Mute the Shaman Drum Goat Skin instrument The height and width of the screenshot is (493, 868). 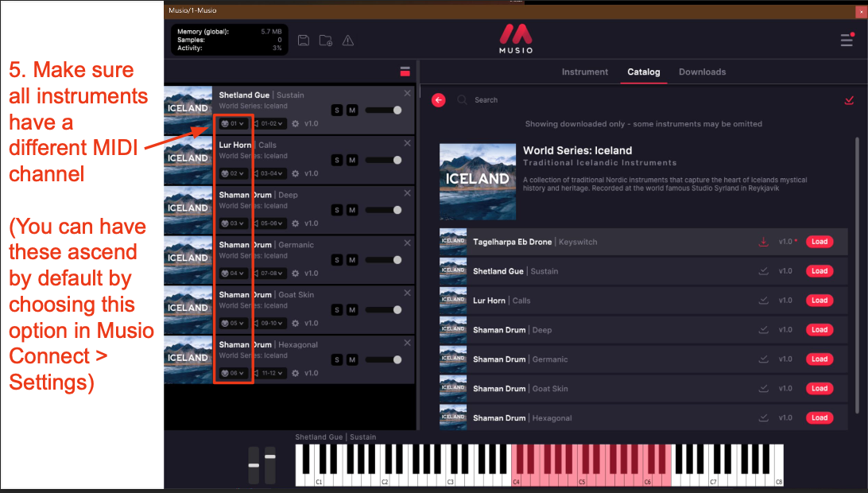pos(352,309)
